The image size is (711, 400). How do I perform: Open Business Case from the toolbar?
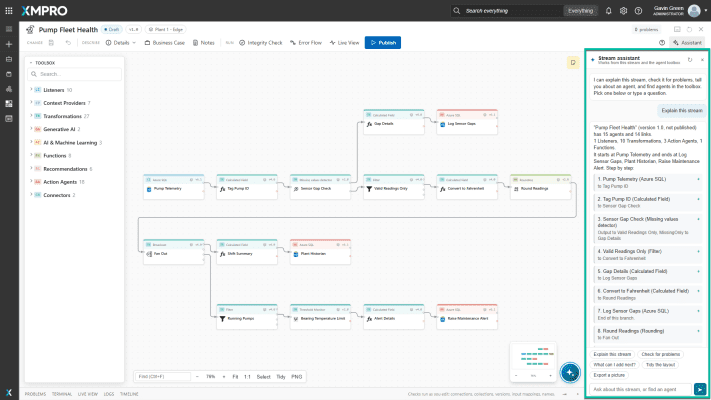point(165,43)
